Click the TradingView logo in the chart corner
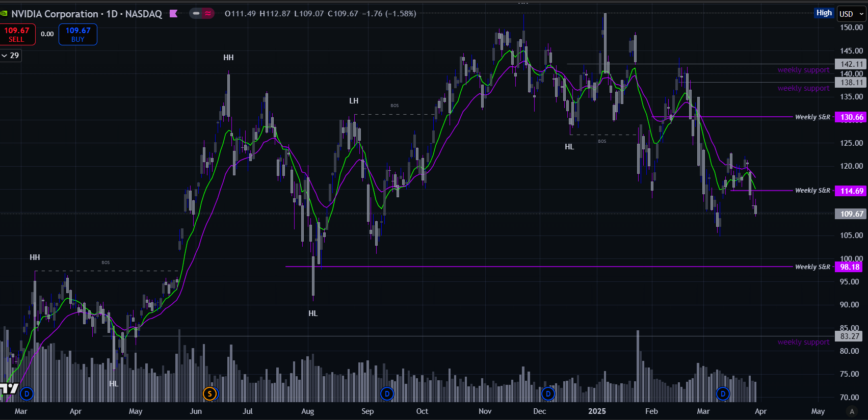Viewport: 868px width, 420px height. tap(9, 389)
